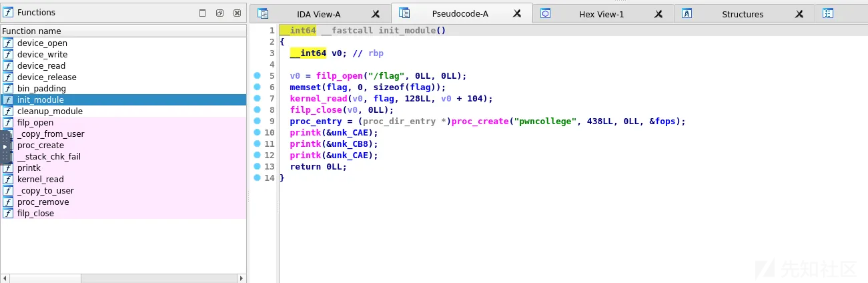This screenshot has width=868, height=283.
Task: Click the function icon beside init_module
Action: [x=8, y=99]
